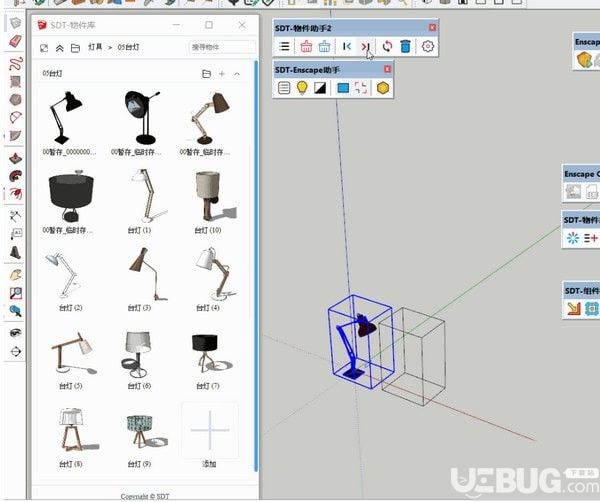Viewport: 600px width, 502px height.
Task: Click the blue basket icon in SDT-物件助手2
Action: [324, 47]
